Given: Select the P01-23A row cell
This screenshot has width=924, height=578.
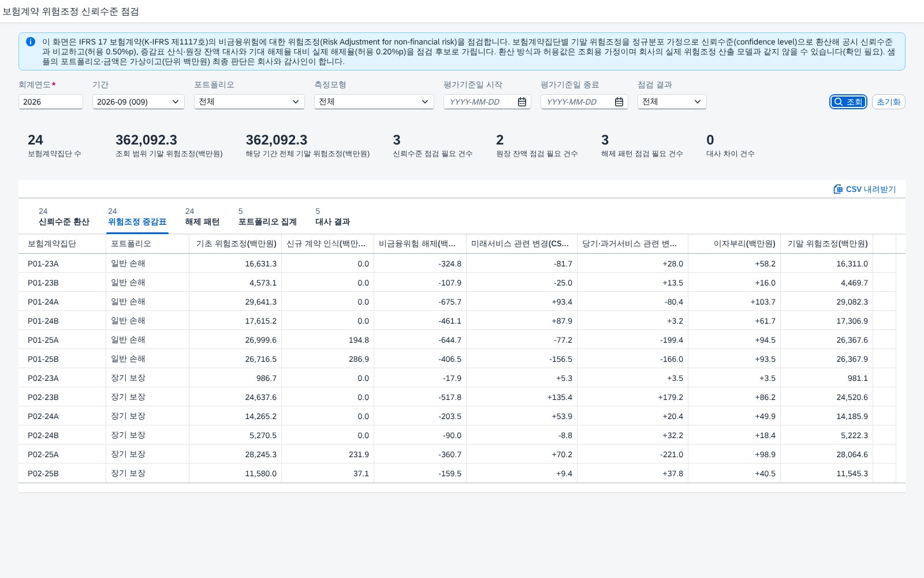Looking at the screenshot, I should coord(62,264).
